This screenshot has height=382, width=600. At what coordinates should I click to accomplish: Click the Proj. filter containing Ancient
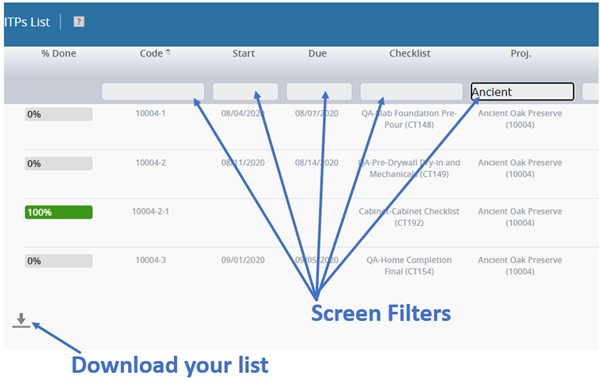(x=522, y=92)
